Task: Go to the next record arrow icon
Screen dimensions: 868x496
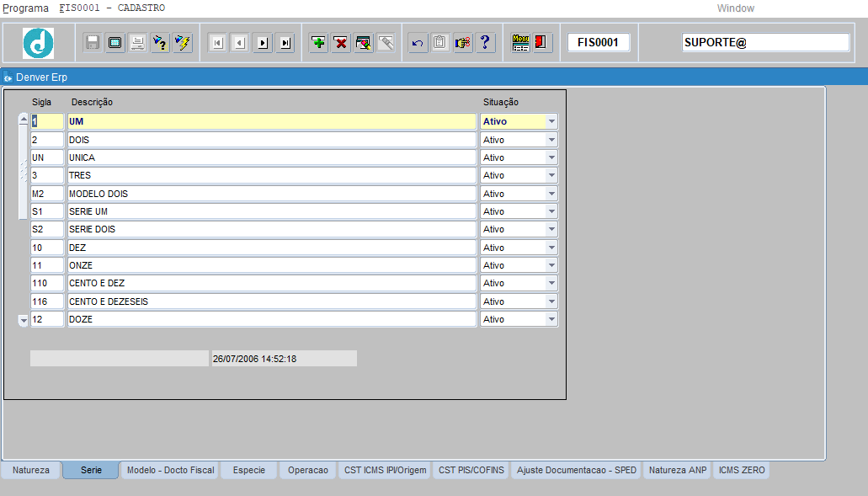Action: [x=263, y=43]
